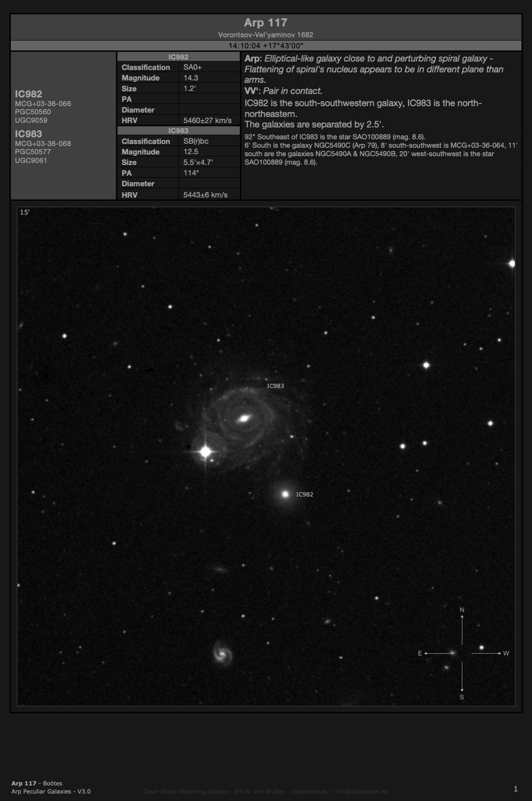This screenshot has height=801, width=532.
Task: Select the classification value "SA0+"
Action: click(x=192, y=67)
